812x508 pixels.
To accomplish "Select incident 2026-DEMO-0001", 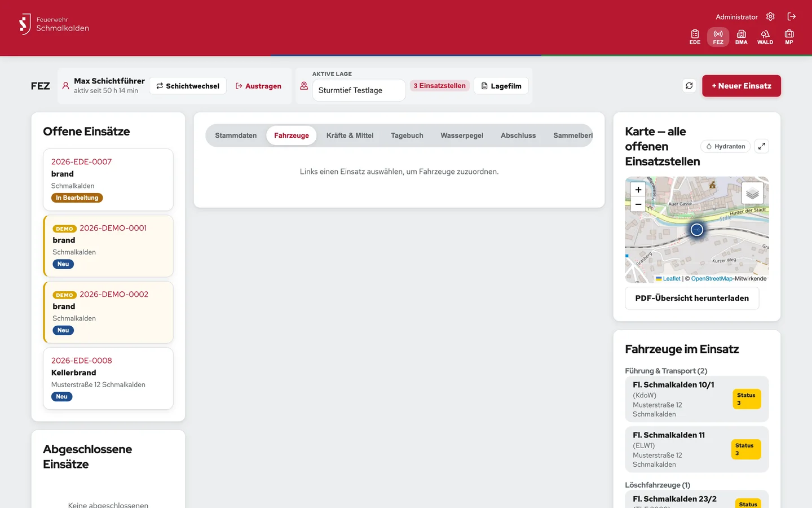I will pos(108,246).
